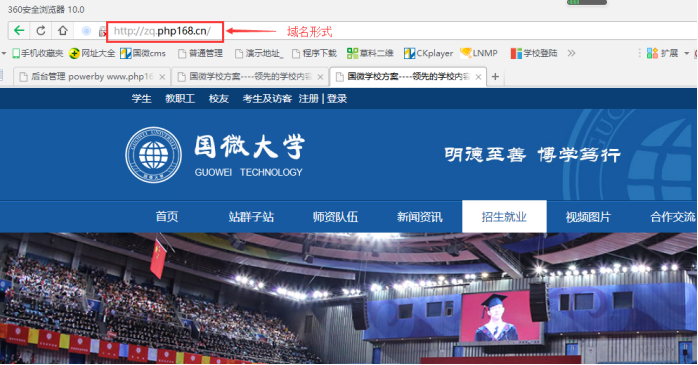
Task: Select 招生就业 in navigation menu
Action: coord(504,216)
